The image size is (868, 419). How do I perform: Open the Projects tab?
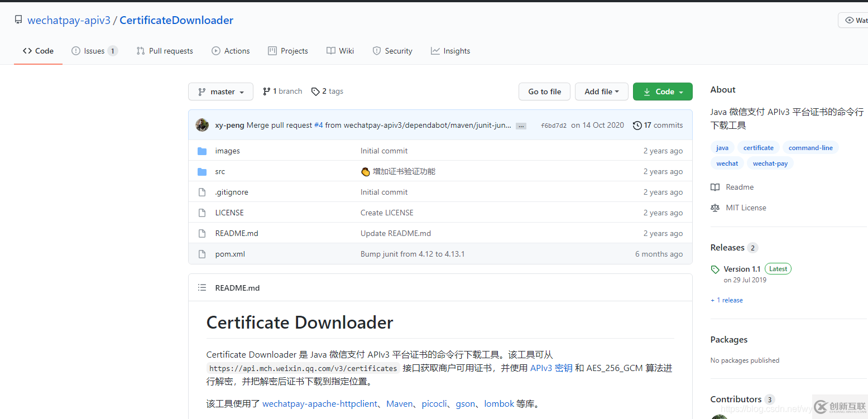[x=288, y=51]
